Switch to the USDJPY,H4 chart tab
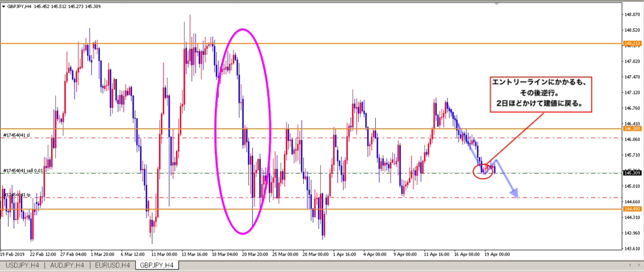The image size is (644, 272). (22, 265)
